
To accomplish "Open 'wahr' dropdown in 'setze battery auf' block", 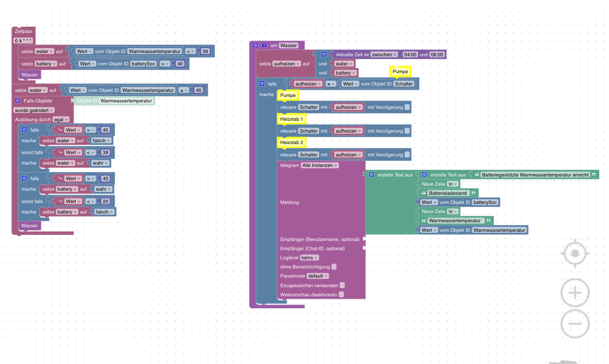I will click(103, 189).
